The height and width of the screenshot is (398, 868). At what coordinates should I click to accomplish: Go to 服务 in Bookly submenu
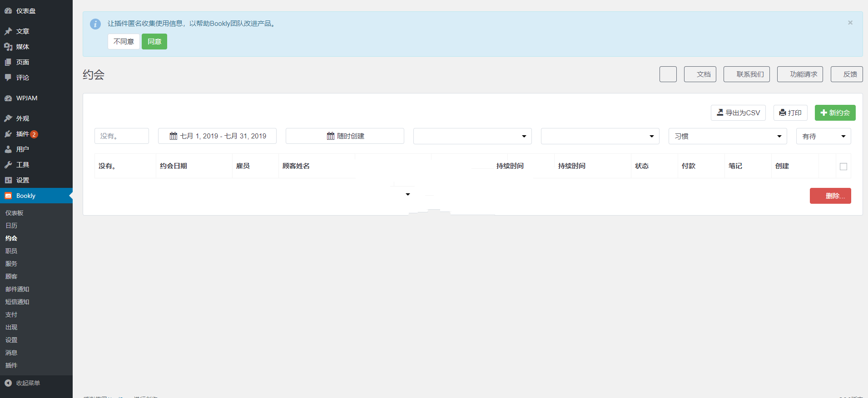coord(11,264)
